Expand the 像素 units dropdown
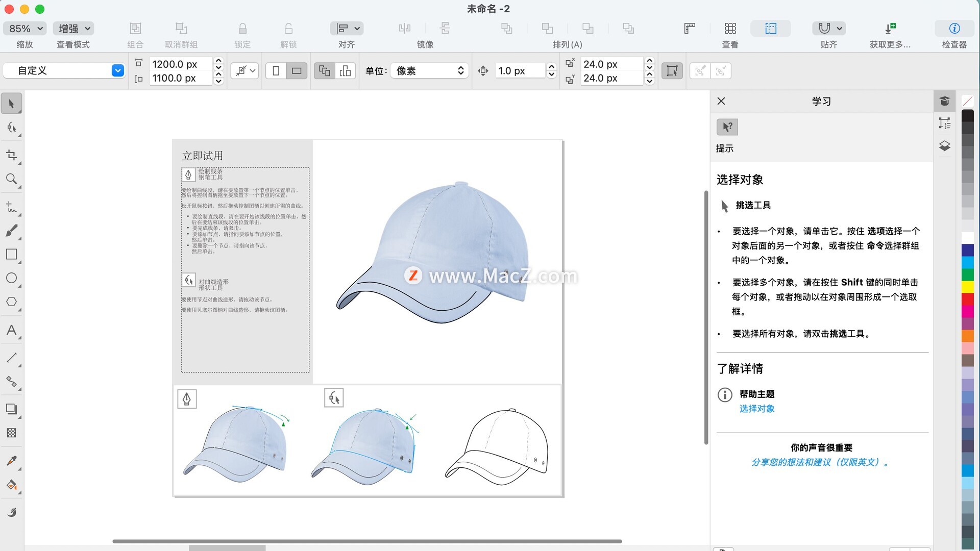This screenshot has height=551, width=980. click(430, 71)
